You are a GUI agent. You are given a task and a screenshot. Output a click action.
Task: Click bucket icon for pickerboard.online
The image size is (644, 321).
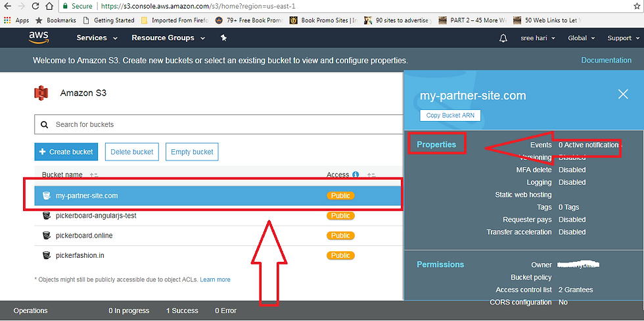(47, 235)
